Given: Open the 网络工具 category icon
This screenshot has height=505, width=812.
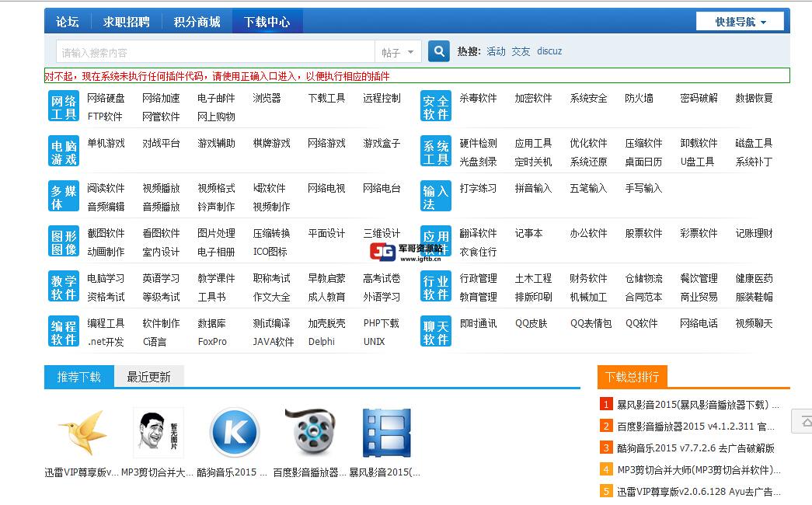Looking at the screenshot, I should pyautogui.click(x=64, y=106).
